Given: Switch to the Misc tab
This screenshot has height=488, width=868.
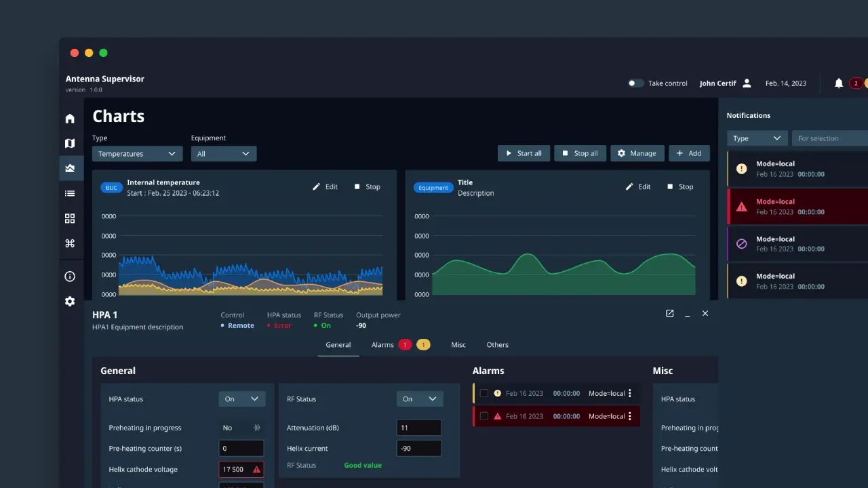Looking at the screenshot, I should coord(458,345).
